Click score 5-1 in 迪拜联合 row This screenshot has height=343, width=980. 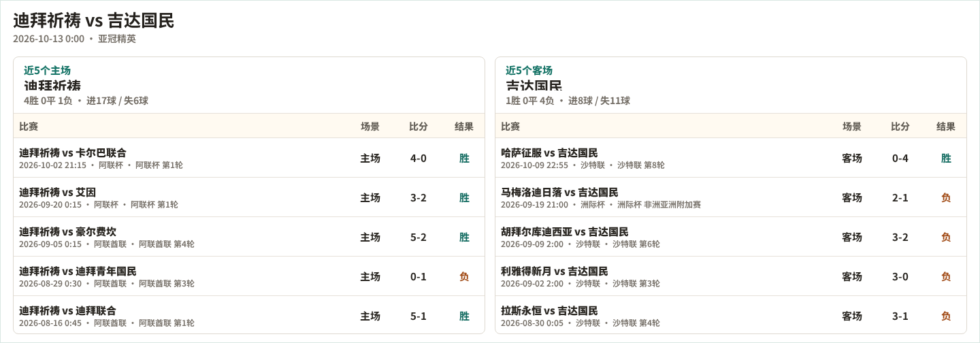click(419, 316)
